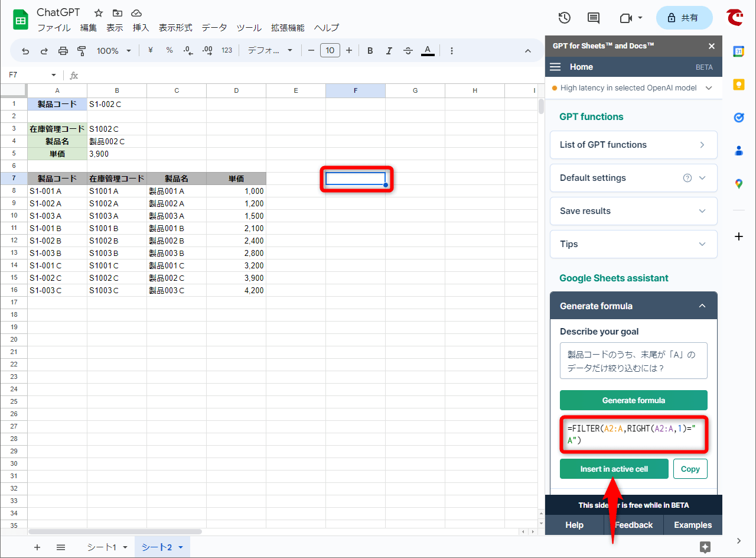Click Insert in active cell button
The width and height of the screenshot is (756, 558).
pos(614,469)
